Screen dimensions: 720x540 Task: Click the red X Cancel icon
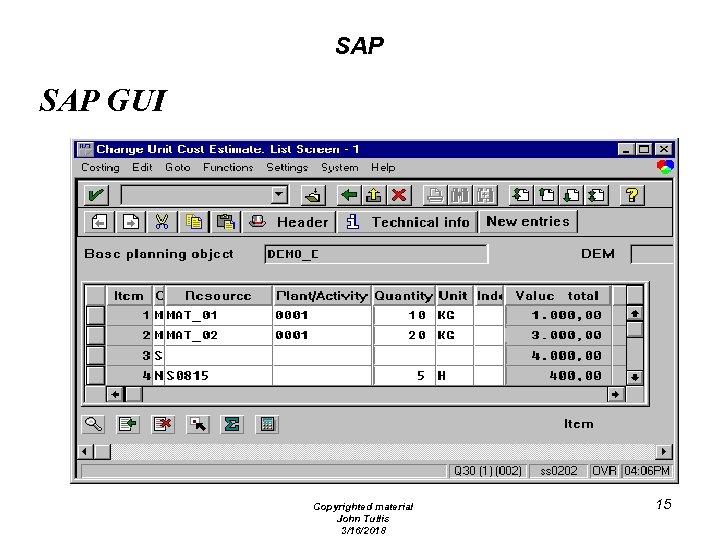coord(399,195)
